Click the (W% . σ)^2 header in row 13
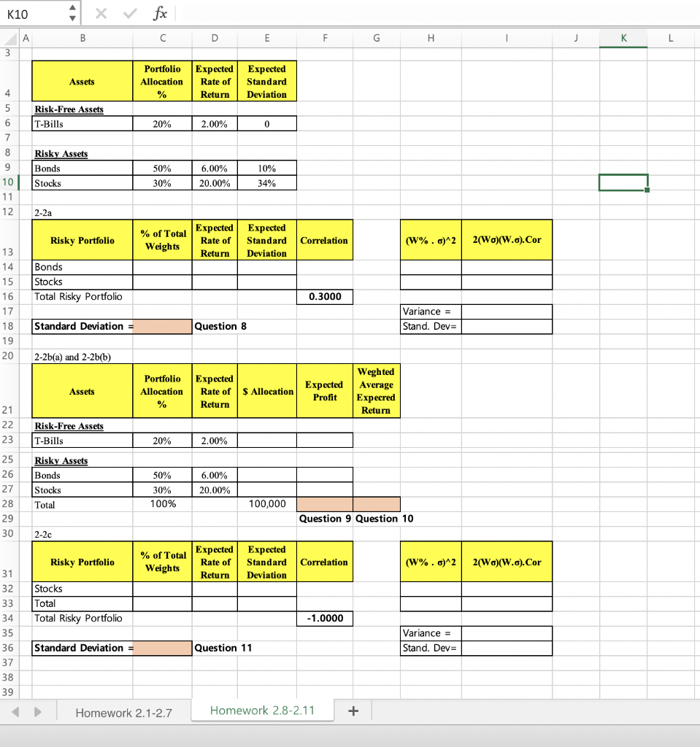Image resolution: width=700 pixels, height=747 pixels. point(431,240)
